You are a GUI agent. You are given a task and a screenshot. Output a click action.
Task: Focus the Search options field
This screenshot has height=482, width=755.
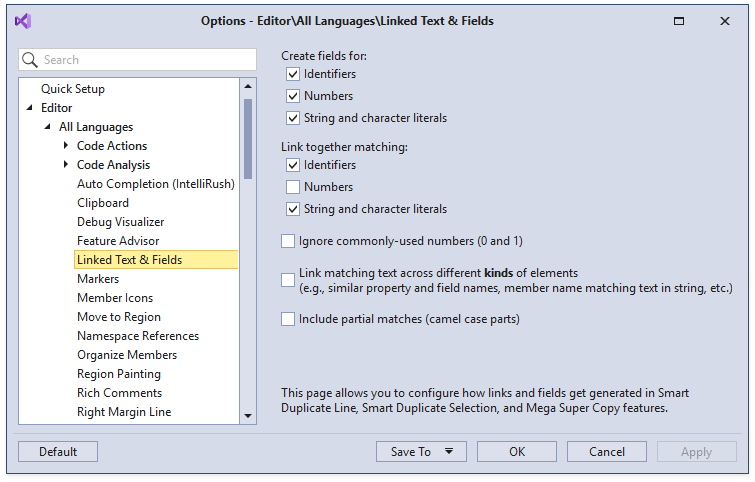[x=138, y=60]
